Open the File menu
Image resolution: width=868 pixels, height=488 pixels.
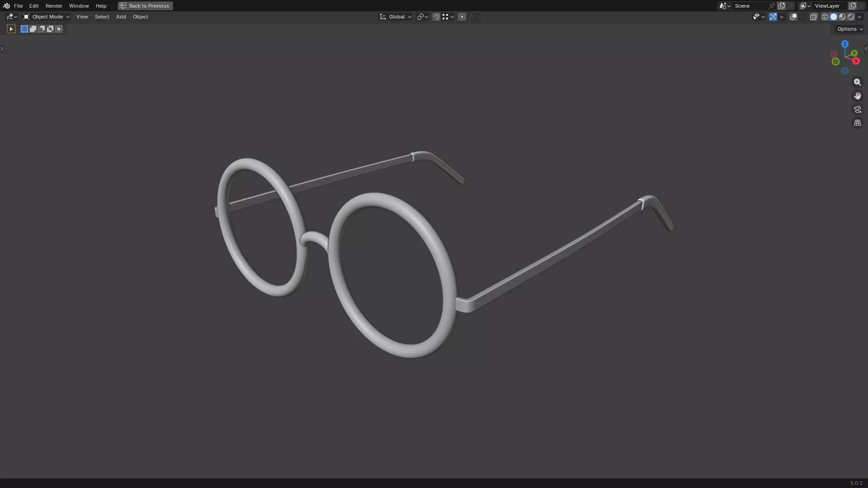(18, 6)
